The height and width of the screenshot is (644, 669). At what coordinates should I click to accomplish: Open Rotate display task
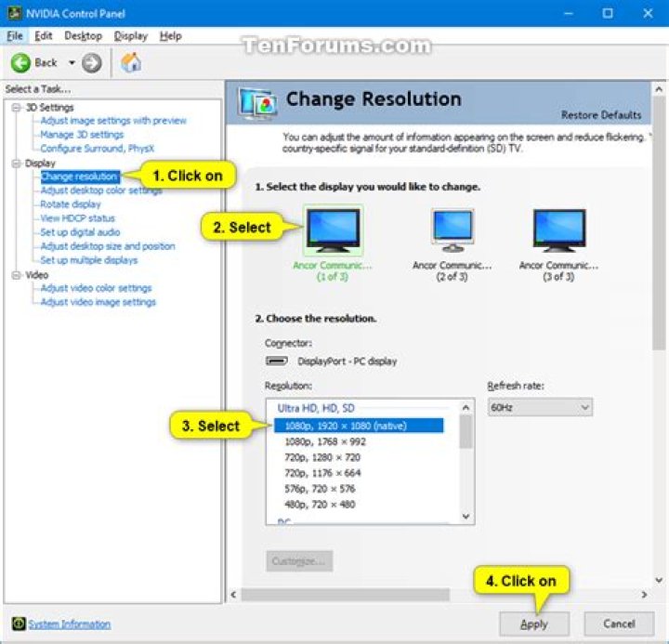(71, 204)
